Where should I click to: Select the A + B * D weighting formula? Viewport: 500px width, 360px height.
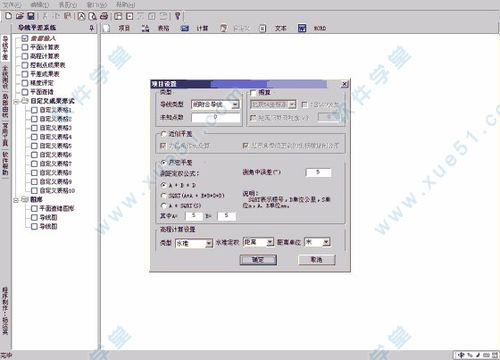pyautogui.click(x=164, y=185)
